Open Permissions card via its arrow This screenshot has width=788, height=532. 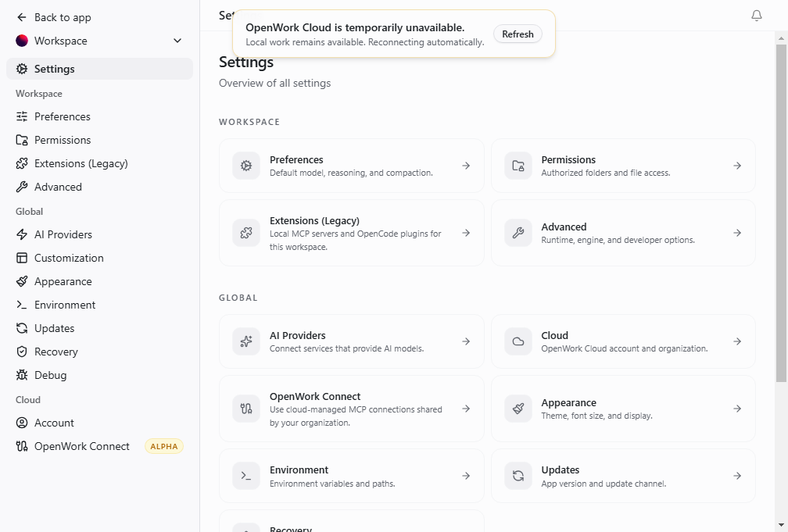[x=737, y=166]
